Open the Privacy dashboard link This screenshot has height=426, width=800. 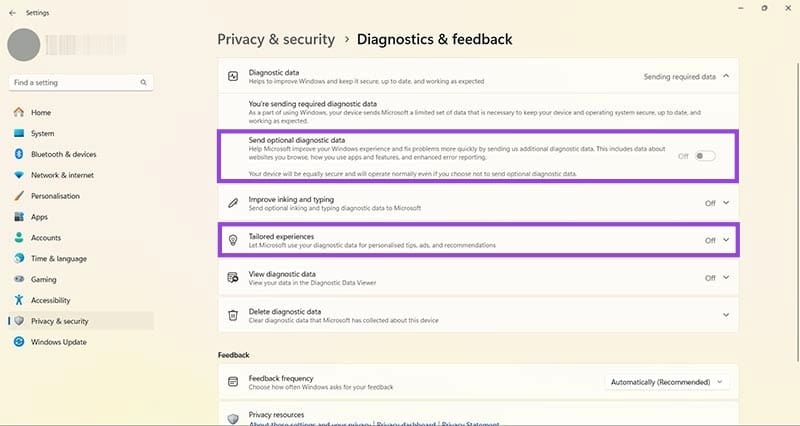[x=406, y=423]
